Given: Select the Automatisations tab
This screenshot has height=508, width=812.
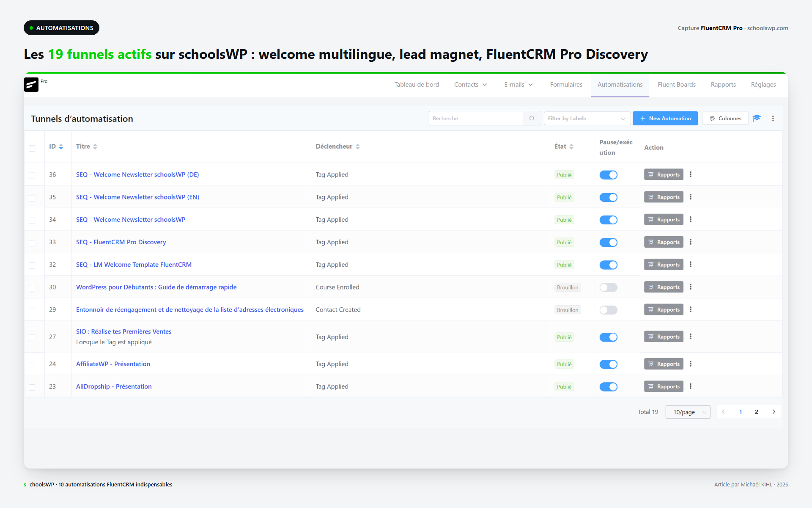Looking at the screenshot, I should pyautogui.click(x=620, y=85).
